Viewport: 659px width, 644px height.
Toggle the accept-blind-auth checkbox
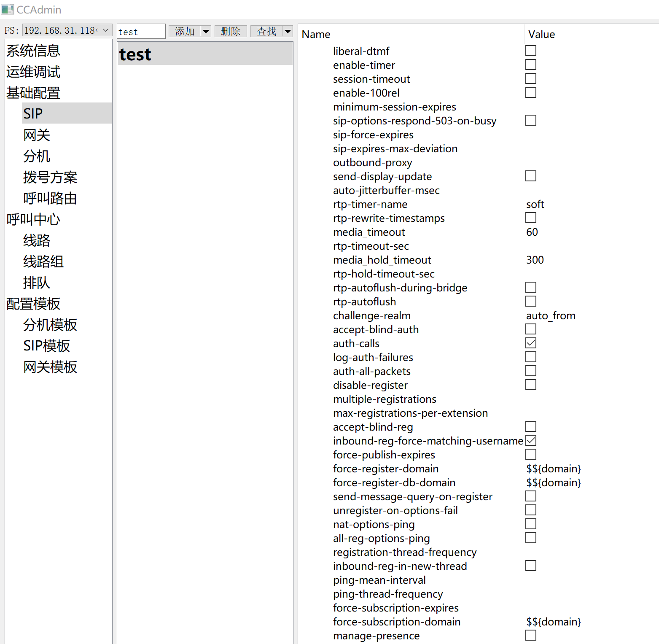(531, 329)
